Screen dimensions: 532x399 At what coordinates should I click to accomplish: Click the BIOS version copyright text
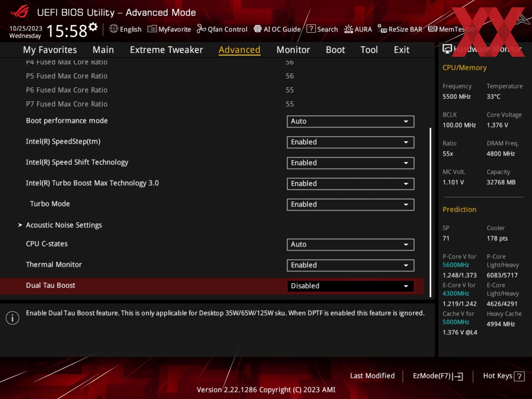pos(266,390)
